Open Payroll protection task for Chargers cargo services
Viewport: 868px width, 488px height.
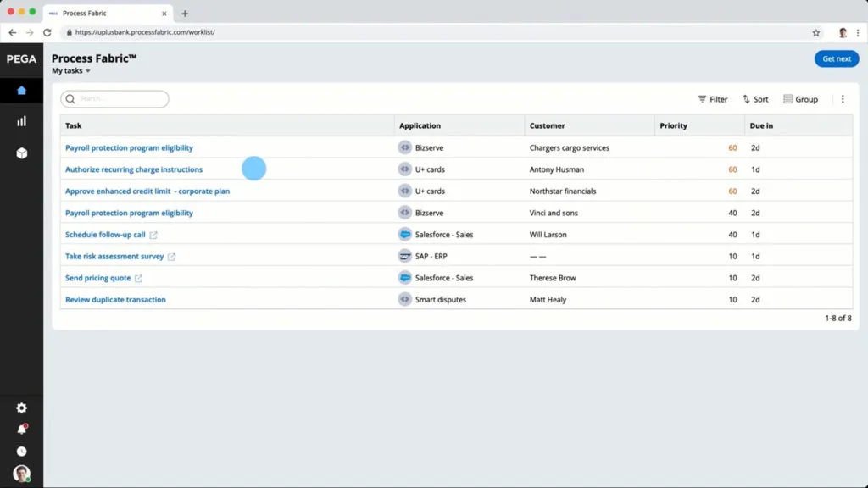click(129, 147)
